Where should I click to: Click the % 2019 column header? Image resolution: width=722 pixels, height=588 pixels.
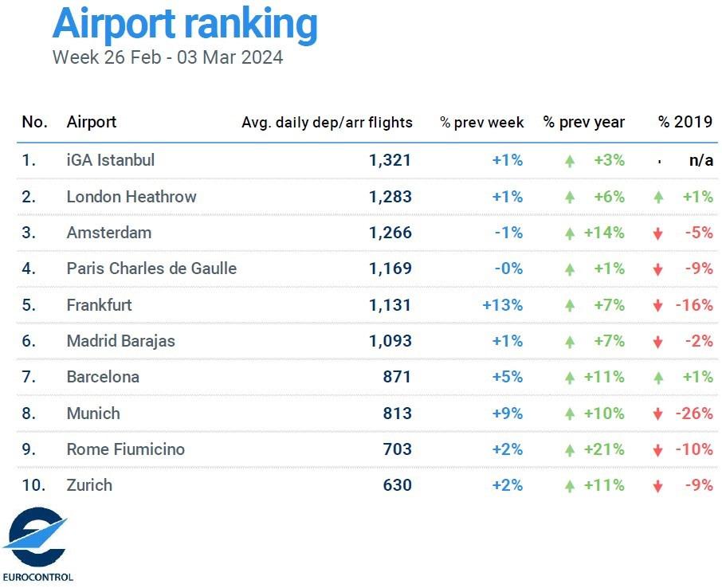(x=685, y=122)
